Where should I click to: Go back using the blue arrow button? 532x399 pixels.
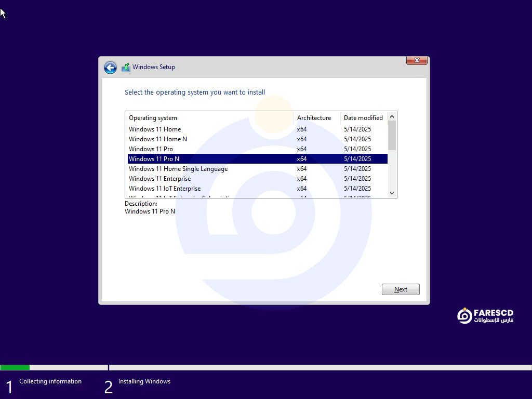(110, 68)
